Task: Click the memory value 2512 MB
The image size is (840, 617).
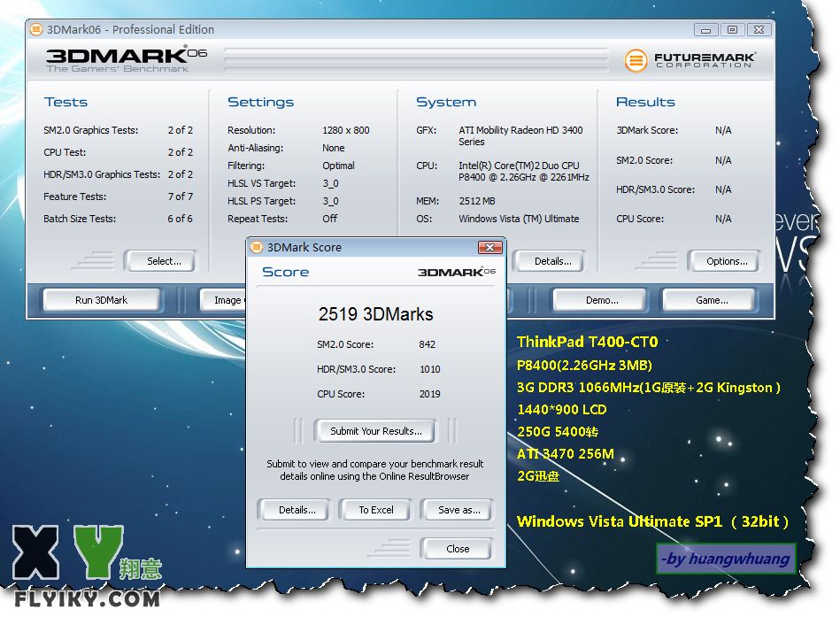Action: (477, 201)
